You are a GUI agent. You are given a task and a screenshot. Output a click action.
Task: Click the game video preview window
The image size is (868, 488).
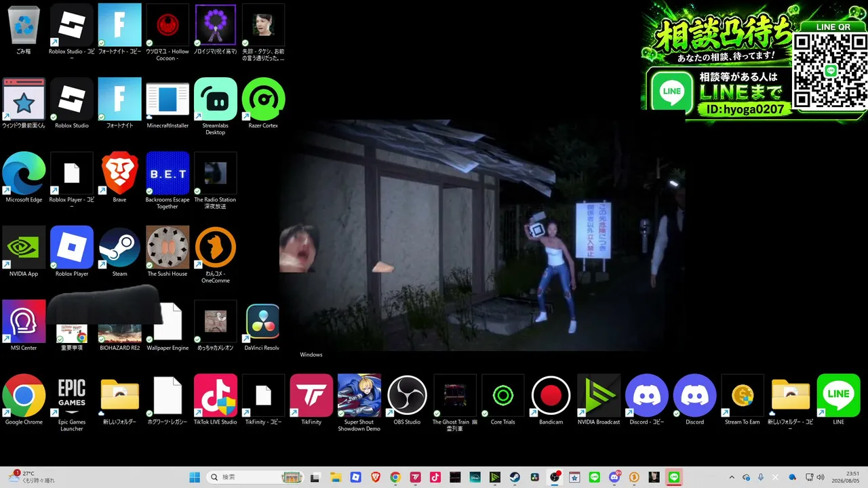pyautogui.click(x=482, y=235)
